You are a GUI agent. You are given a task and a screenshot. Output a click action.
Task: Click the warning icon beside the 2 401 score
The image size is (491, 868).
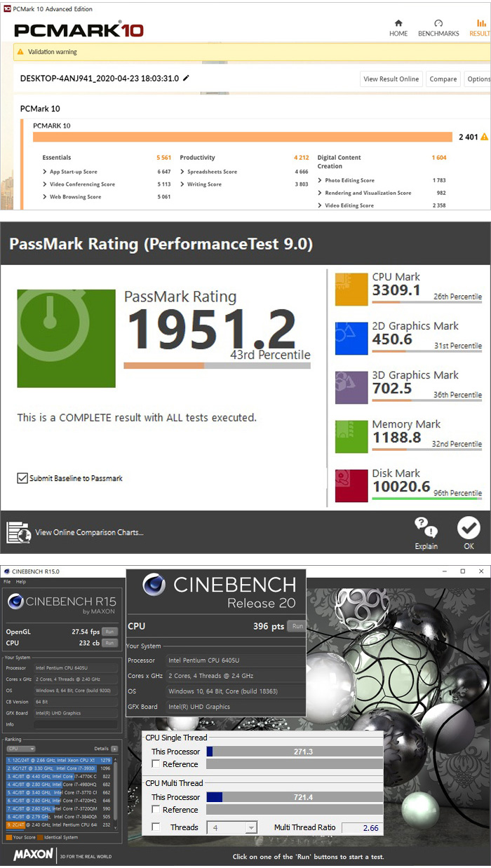click(484, 137)
